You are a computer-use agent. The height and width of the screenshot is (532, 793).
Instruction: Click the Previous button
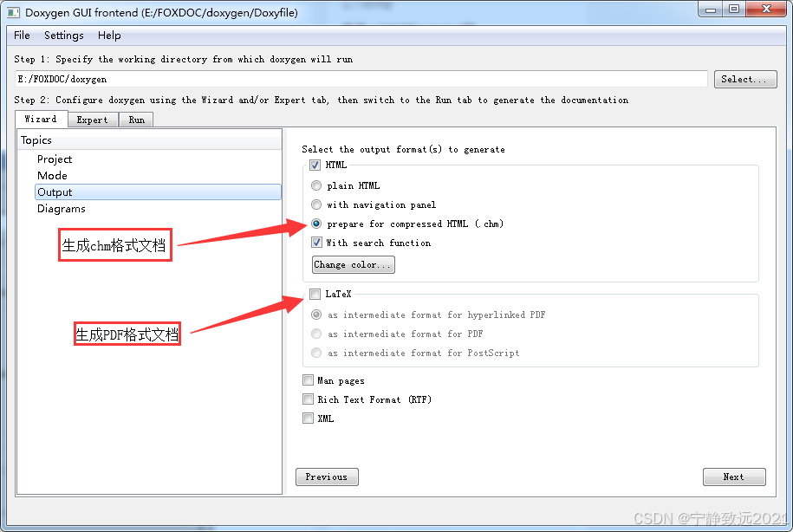(327, 477)
